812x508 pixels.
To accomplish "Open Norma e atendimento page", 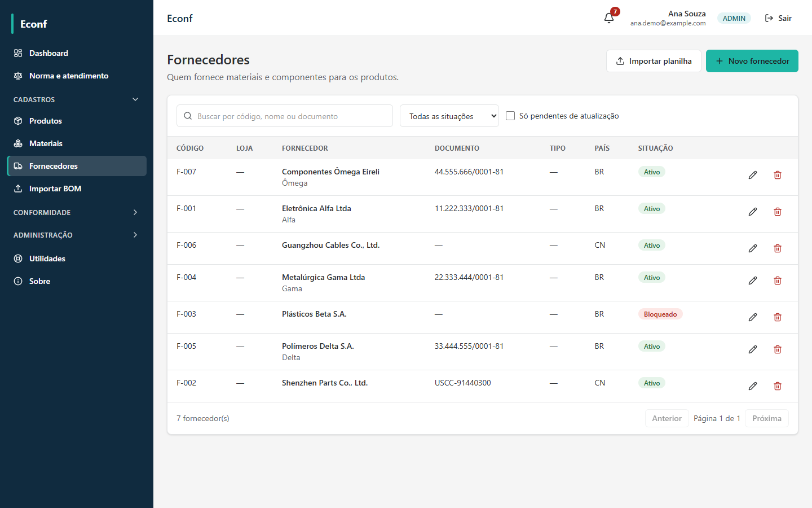I will click(x=77, y=76).
